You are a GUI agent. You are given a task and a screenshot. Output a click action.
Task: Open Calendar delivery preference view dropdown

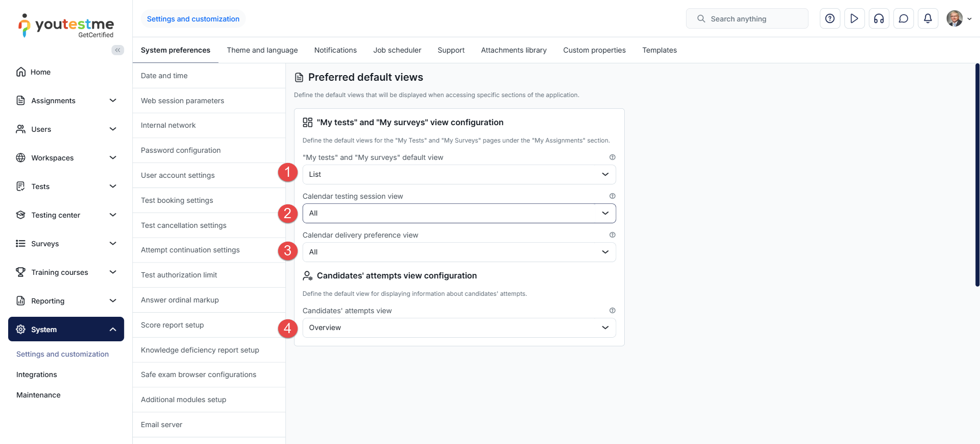(459, 252)
